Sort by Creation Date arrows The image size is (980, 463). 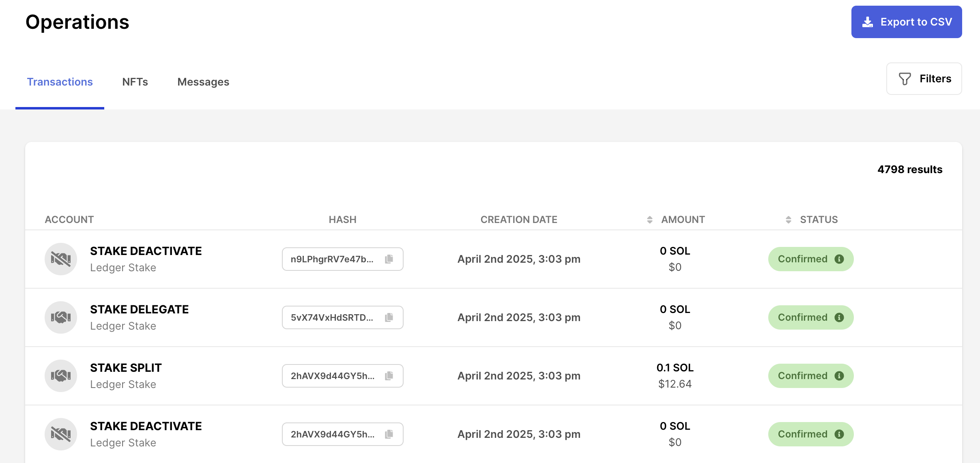pos(650,220)
